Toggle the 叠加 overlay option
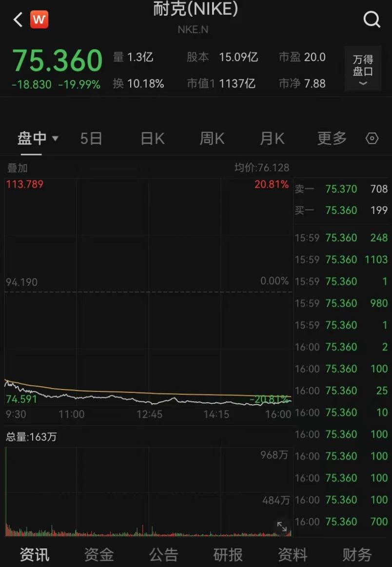 (x=17, y=168)
